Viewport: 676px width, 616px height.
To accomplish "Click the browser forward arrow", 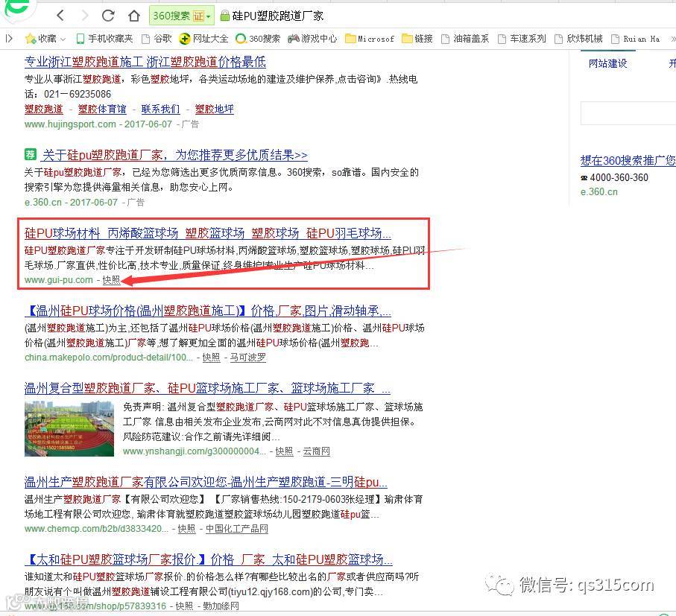I will pyautogui.click(x=84, y=16).
